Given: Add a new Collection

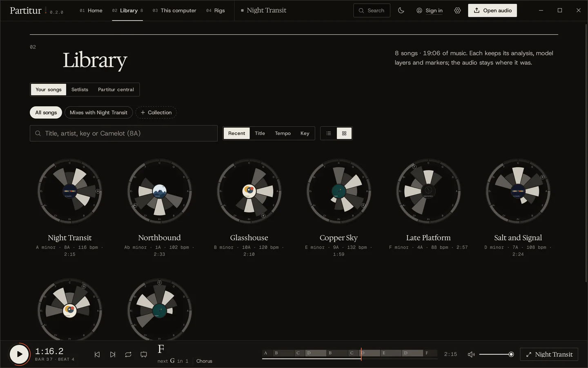Looking at the screenshot, I should point(156,112).
